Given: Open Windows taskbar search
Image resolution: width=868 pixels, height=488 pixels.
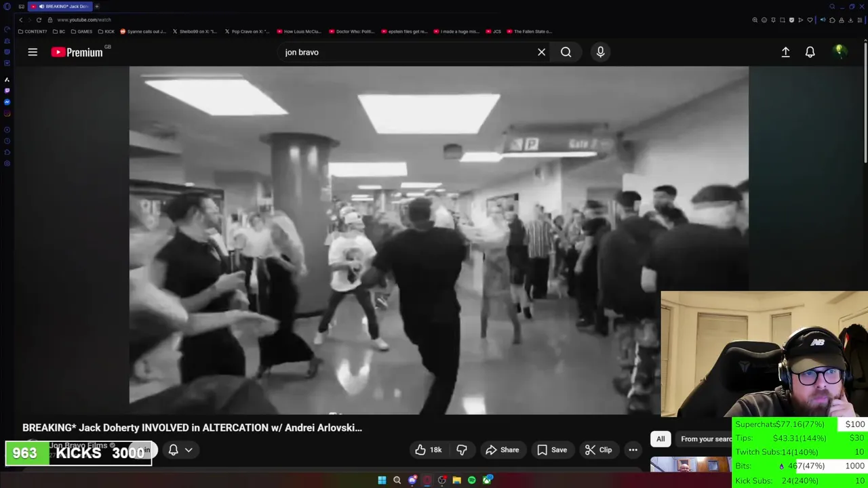Looking at the screenshot, I should [x=397, y=480].
